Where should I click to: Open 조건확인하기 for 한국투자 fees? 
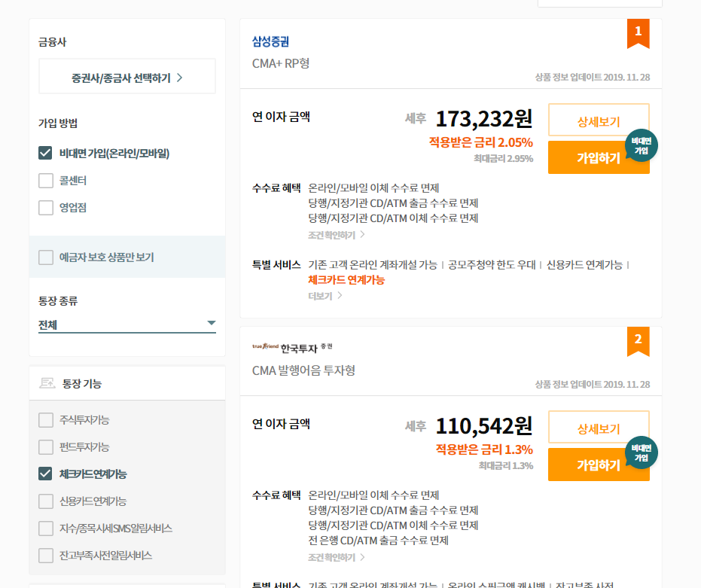tap(336, 557)
